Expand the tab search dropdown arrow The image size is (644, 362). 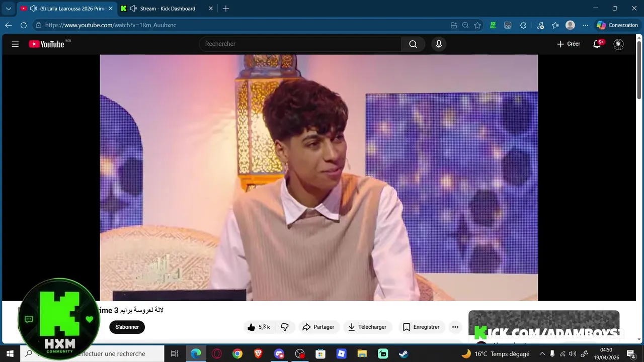(x=8, y=9)
